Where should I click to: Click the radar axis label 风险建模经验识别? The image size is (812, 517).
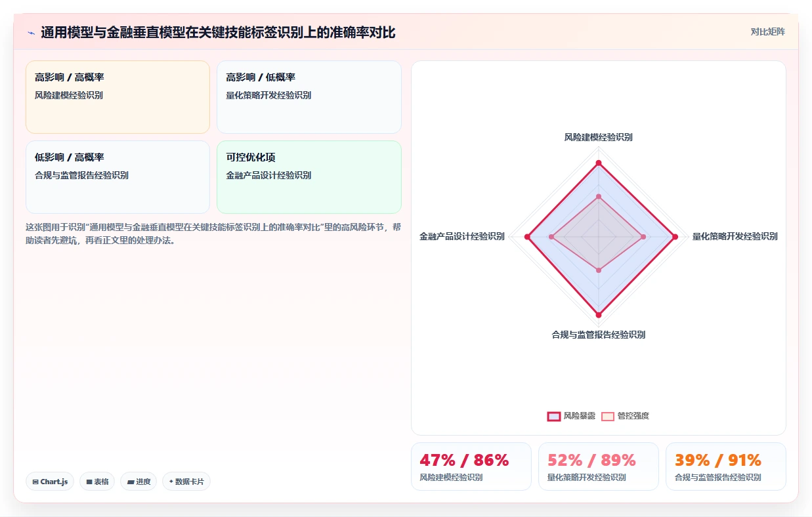(598, 137)
